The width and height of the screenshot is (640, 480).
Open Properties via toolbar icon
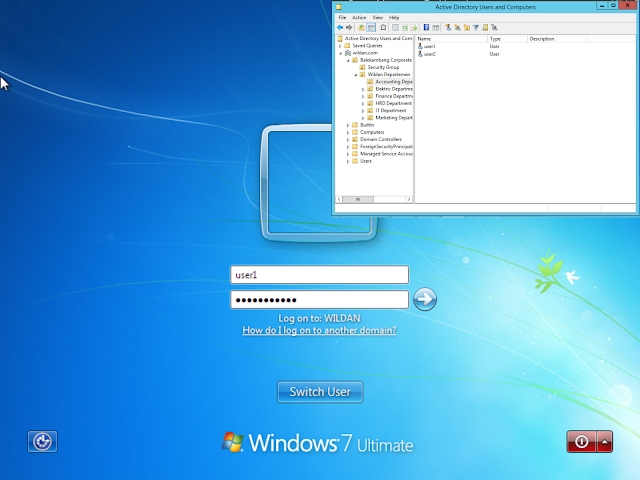tap(396, 28)
